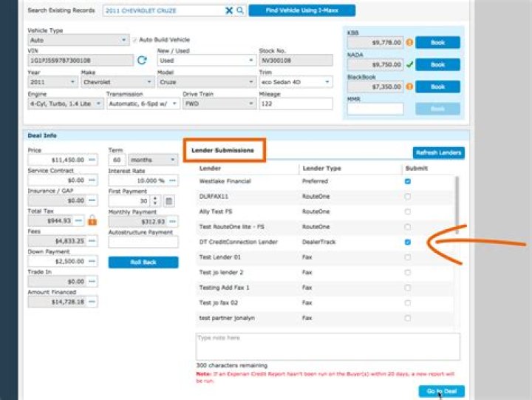532x400 pixels.
Task: Click MMR value field
Action: pos(375,109)
